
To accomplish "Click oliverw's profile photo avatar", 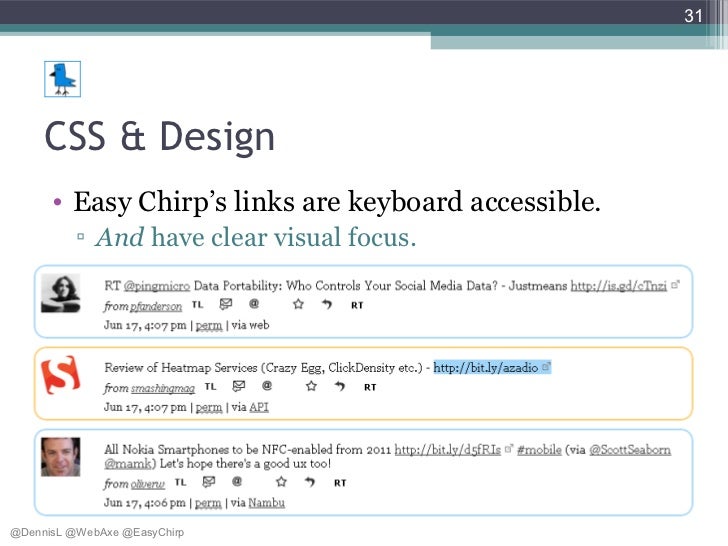I will click(x=61, y=456).
